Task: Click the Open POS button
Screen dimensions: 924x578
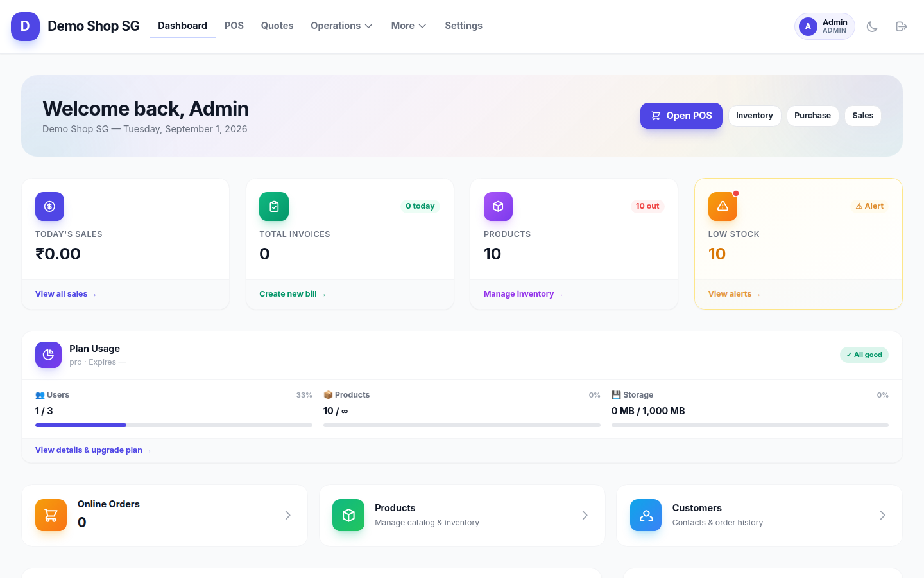Action: [x=681, y=116]
